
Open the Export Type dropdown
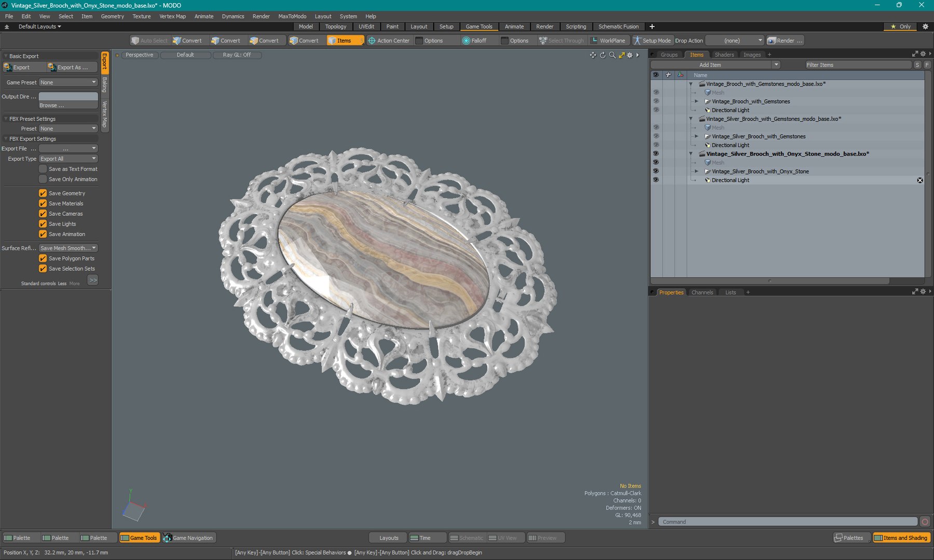coord(68,159)
